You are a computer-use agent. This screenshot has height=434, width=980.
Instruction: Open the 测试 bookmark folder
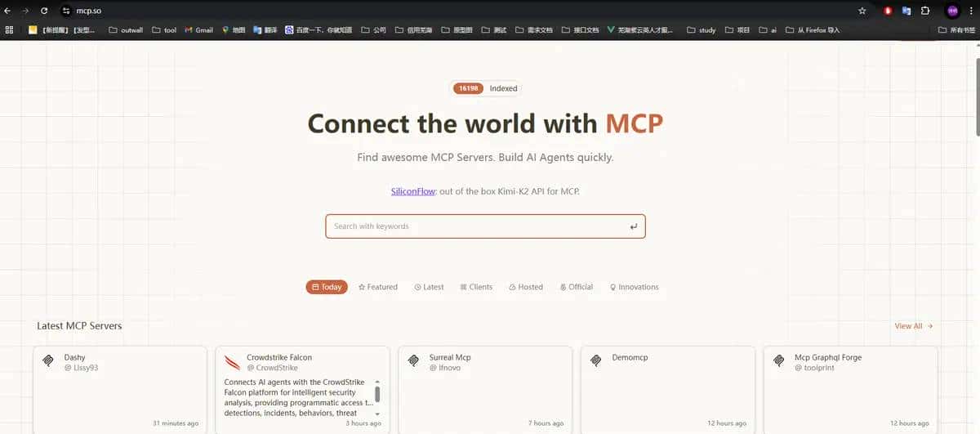(x=493, y=30)
